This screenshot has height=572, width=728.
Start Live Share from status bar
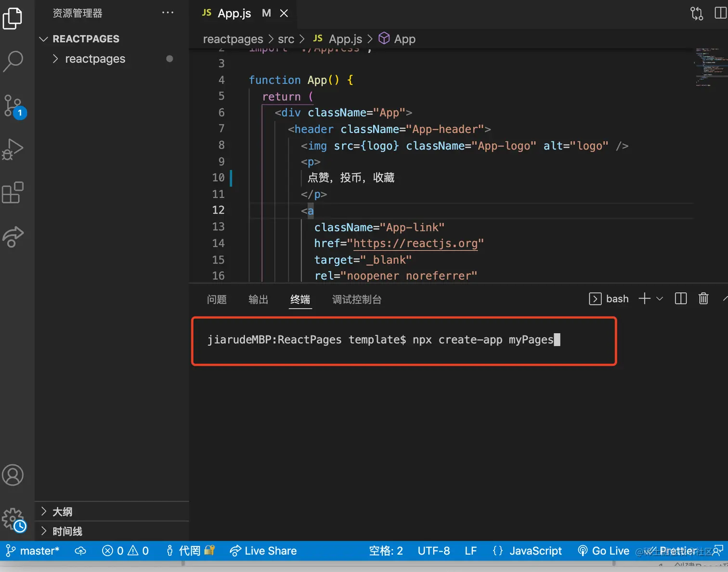263,551
